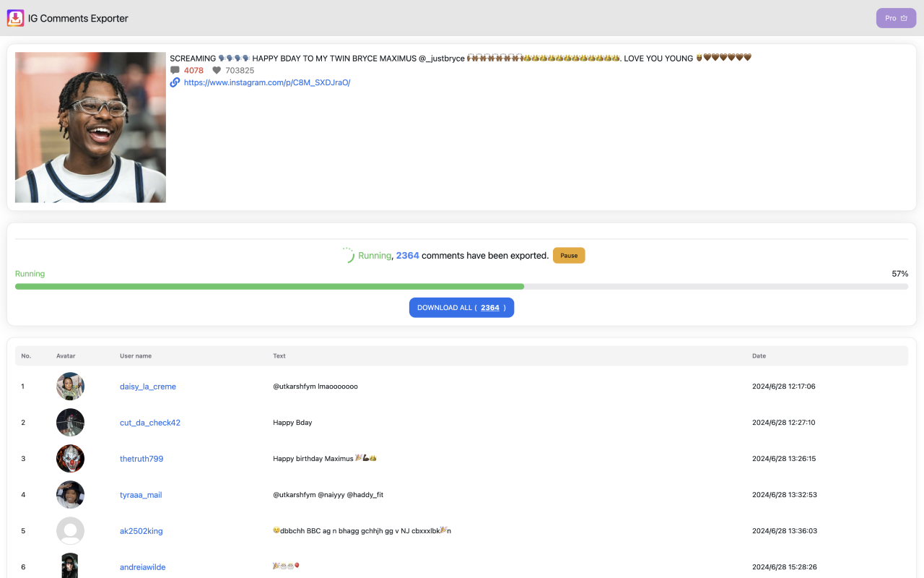Open cut_da_check42 user profile link

pyautogui.click(x=150, y=423)
